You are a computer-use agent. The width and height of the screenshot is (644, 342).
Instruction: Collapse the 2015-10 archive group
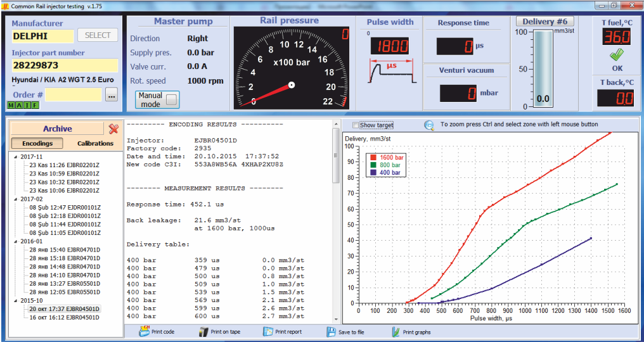[16, 301]
